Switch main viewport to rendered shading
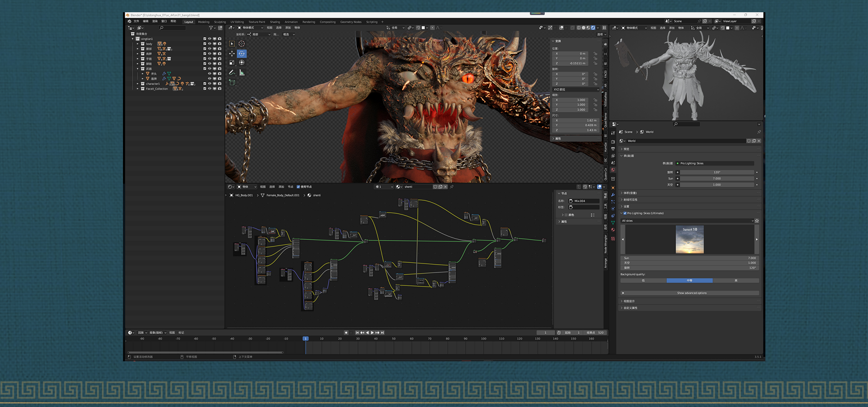Image resolution: width=868 pixels, height=407 pixels. 593,28
